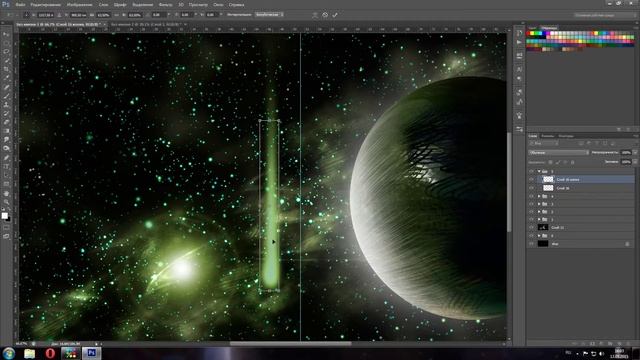Toggle width-height link in options bar

[116, 15]
